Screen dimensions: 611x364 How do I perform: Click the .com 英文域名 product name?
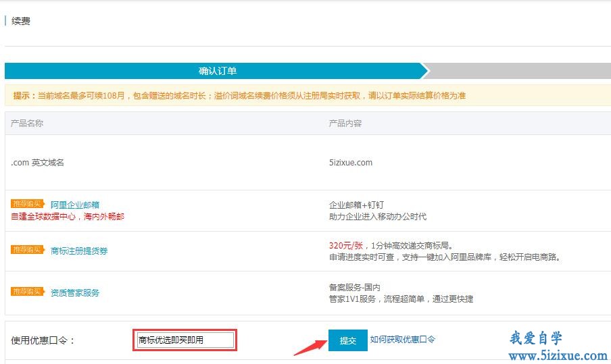[x=37, y=162]
